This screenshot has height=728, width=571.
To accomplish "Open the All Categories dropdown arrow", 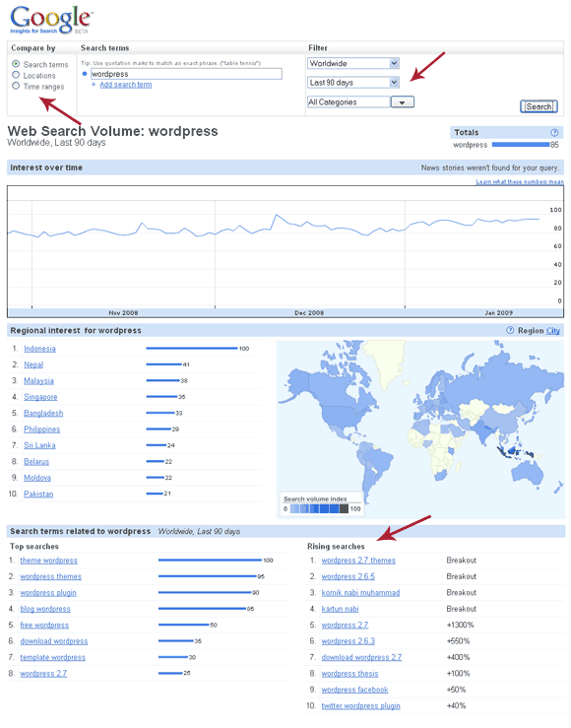I will [402, 102].
